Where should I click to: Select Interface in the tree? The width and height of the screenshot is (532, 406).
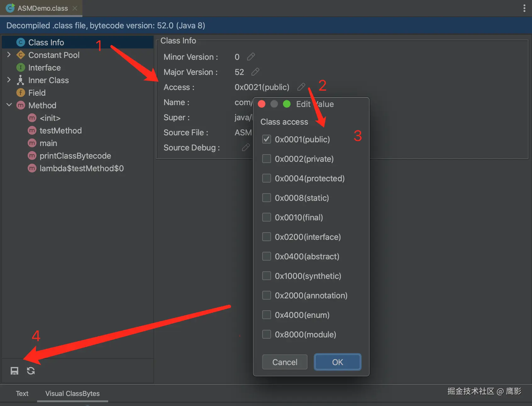(x=78, y=67)
